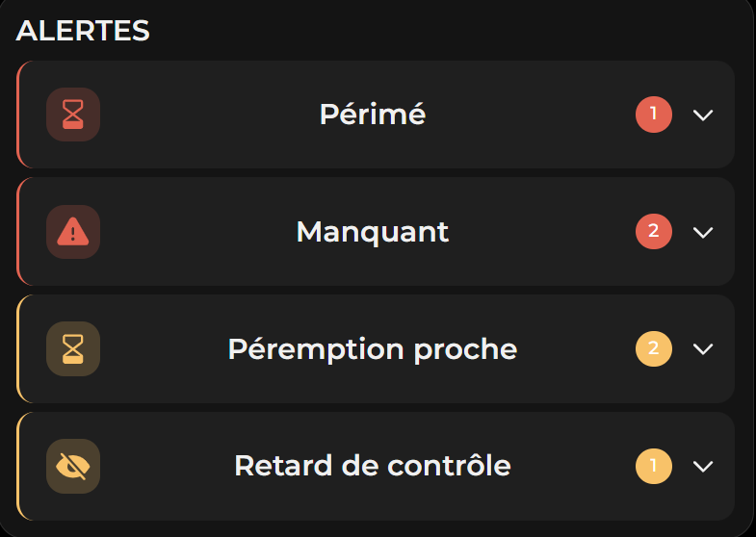Expand the Périmé alert chevron
The image size is (756, 537).
[x=703, y=115]
